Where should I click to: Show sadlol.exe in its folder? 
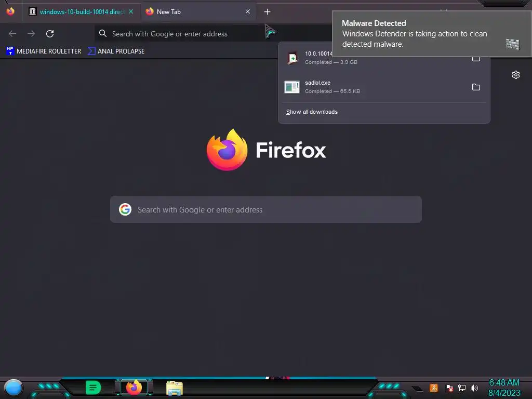pyautogui.click(x=476, y=87)
